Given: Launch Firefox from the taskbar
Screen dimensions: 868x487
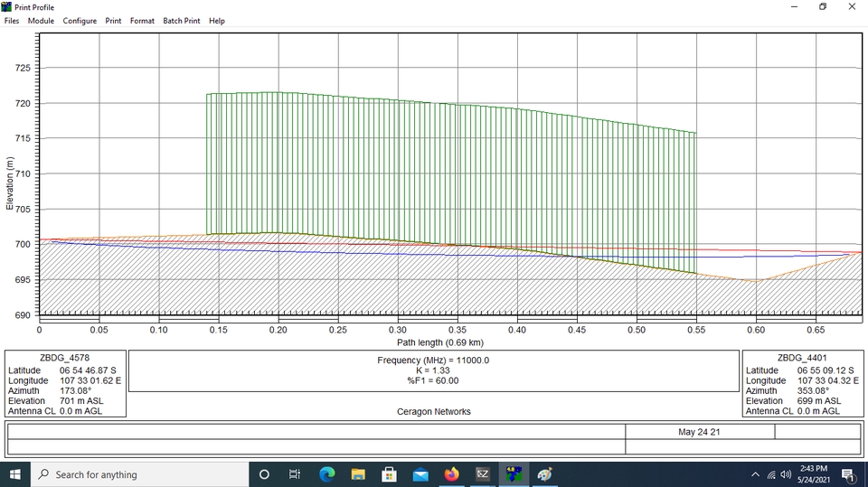Looking at the screenshot, I should point(452,474).
